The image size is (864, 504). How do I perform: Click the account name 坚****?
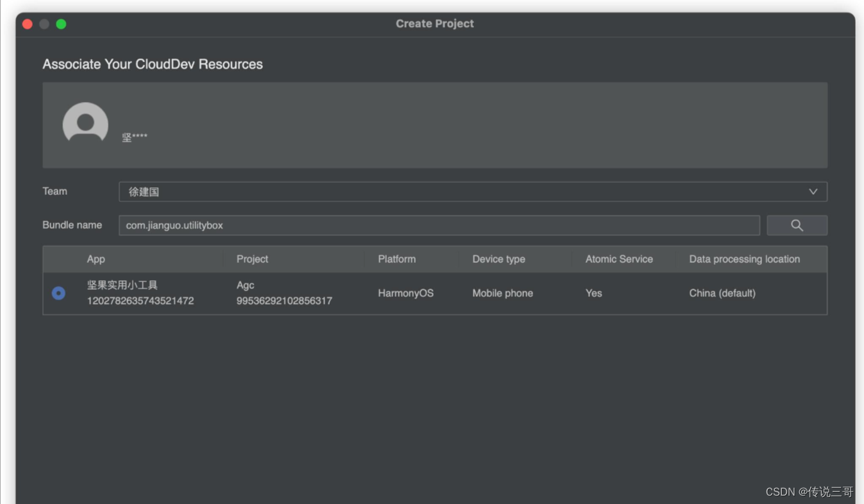tap(135, 137)
